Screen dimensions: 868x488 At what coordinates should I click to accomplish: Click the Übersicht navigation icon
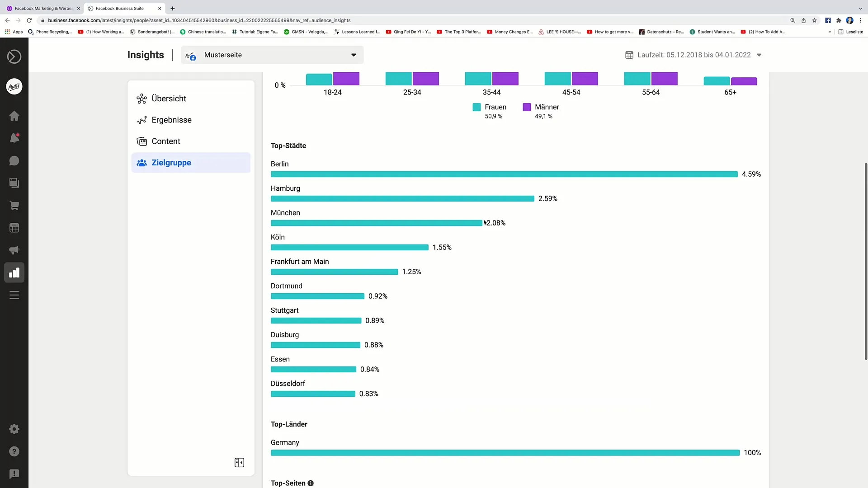click(142, 99)
